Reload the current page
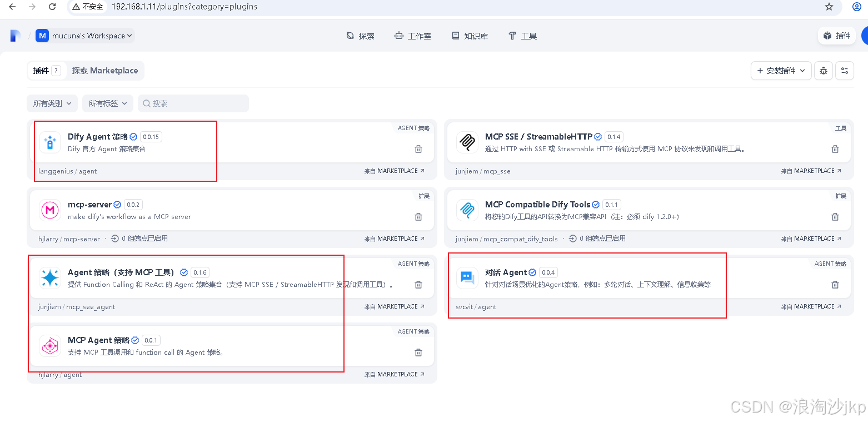Image resolution: width=868 pixels, height=422 pixels. (x=52, y=7)
